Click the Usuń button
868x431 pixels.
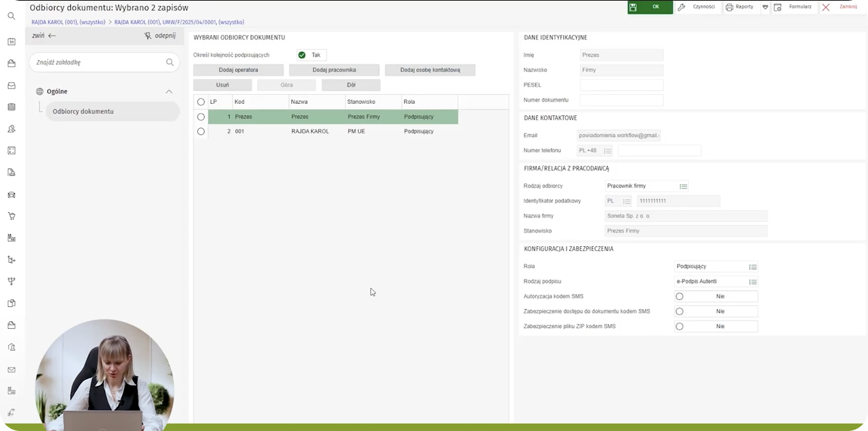coord(222,85)
